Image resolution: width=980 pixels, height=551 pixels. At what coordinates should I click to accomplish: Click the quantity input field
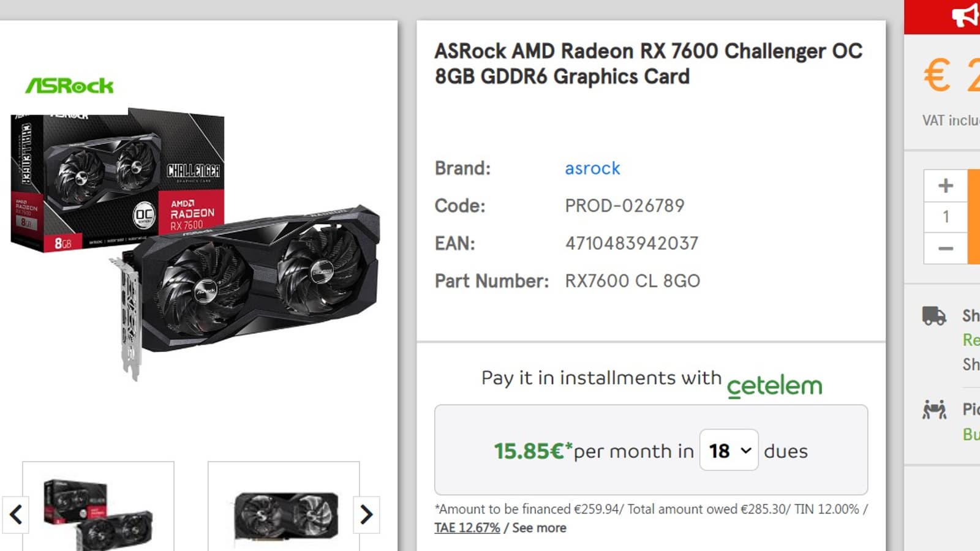[x=945, y=217]
